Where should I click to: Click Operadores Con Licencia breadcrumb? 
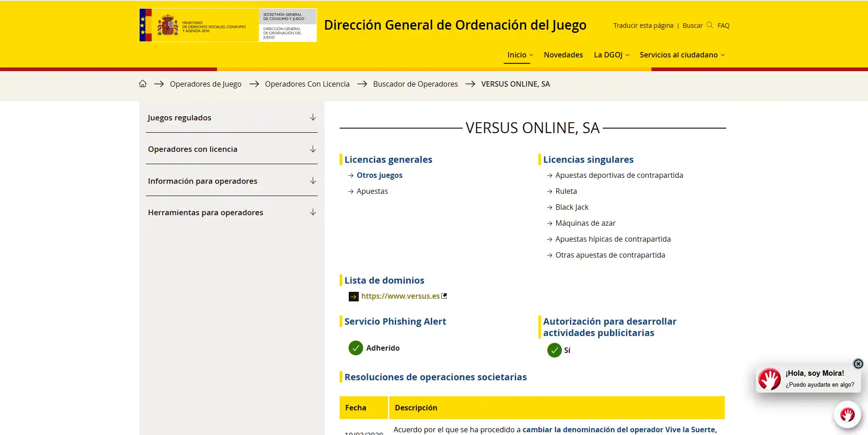(x=307, y=84)
